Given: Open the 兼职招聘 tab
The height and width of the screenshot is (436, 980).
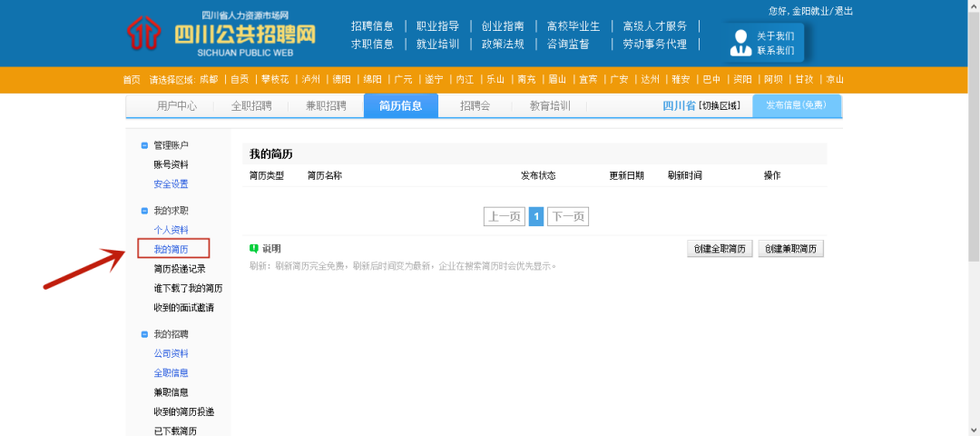Looking at the screenshot, I should pos(326,106).
